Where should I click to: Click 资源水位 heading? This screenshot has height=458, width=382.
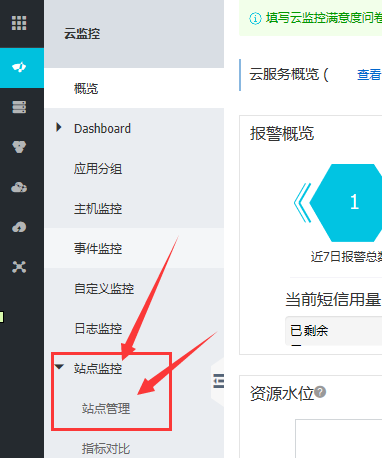pos(282,394)
